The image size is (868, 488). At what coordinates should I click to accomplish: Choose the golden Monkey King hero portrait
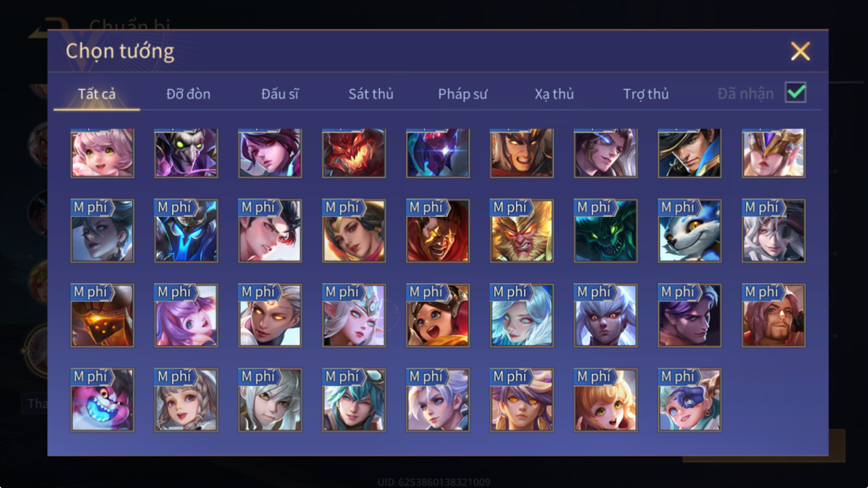[x=522, y=230]
